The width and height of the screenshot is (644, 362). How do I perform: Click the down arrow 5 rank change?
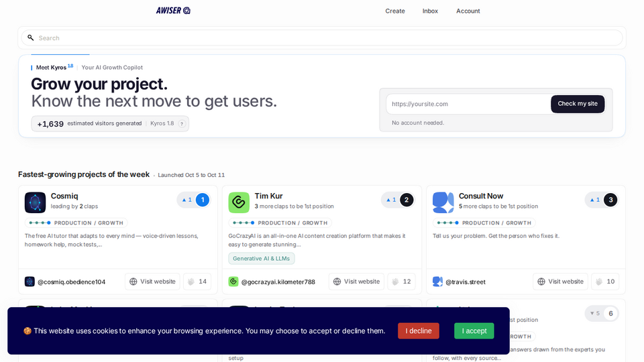[595, 314]
